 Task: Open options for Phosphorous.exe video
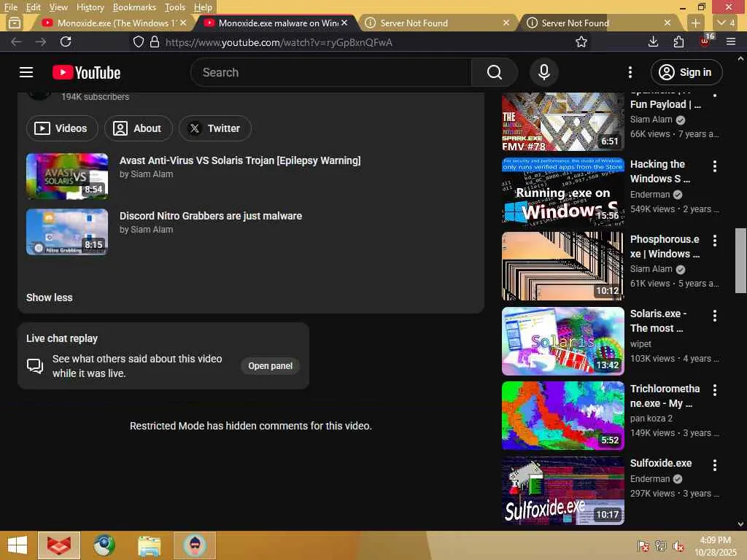(715, 241)
